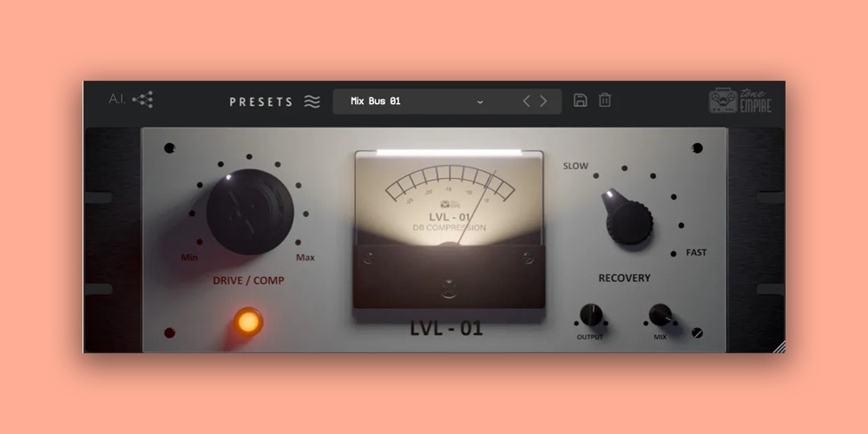Screen dimensions: 868x434
Task: Go to the previous preset arrow
Action: point(527,101)
